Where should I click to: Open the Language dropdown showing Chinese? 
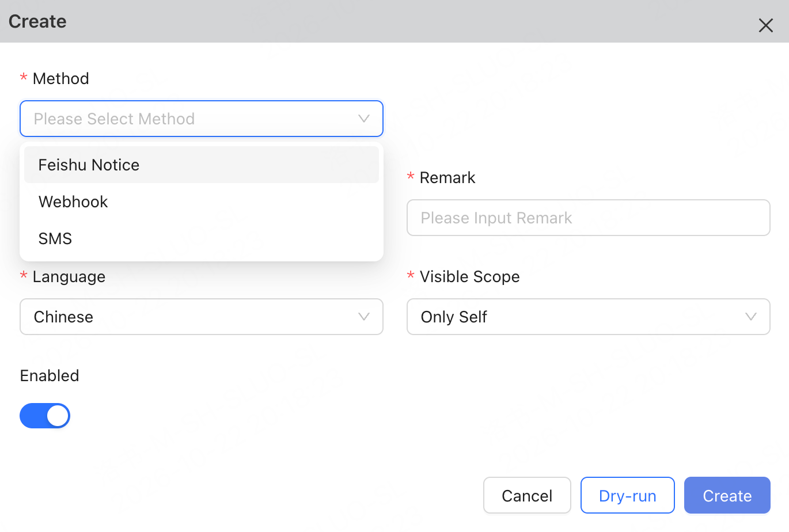[202, 317]
